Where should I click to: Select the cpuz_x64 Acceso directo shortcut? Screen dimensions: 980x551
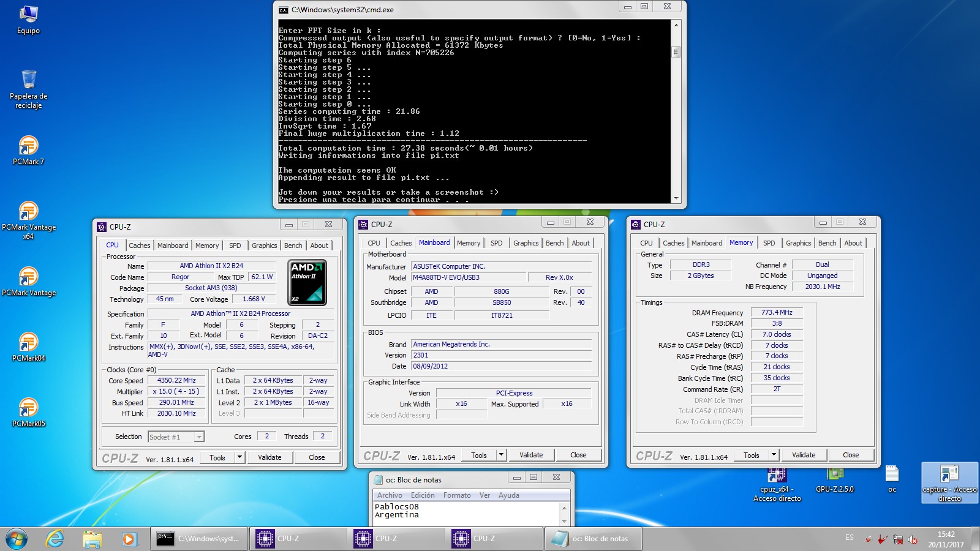coord(777,484)
